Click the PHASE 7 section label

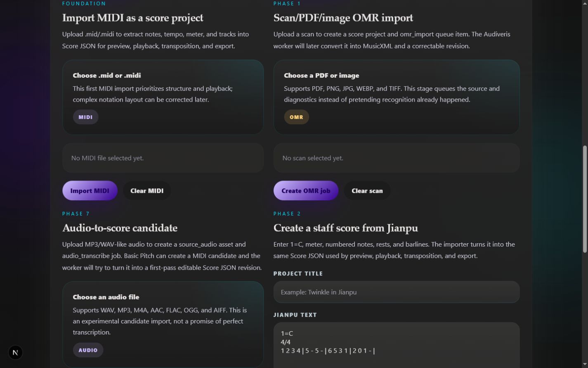coord(76,214)
